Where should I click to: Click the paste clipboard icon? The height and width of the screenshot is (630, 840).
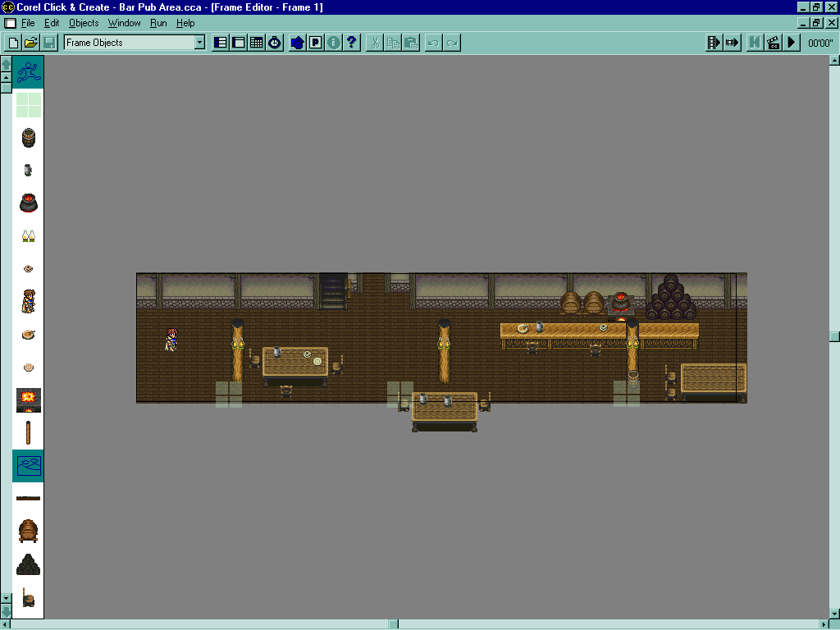point(411,43)
